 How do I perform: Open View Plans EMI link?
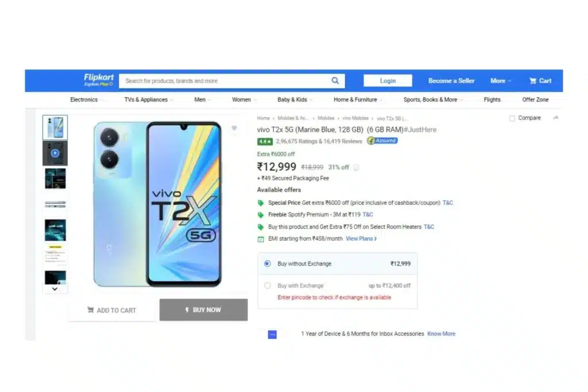(x=361, y=239)
